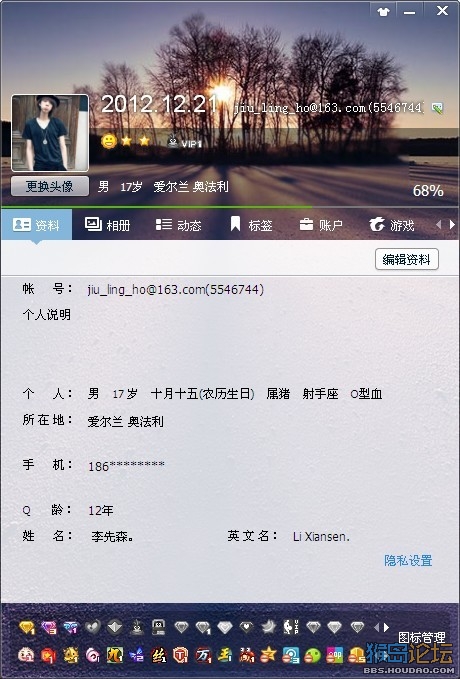The height and width of the screenshot is (679, 460).
Task: Click the red crab game badge icon
Action: [x=247, y=655]
